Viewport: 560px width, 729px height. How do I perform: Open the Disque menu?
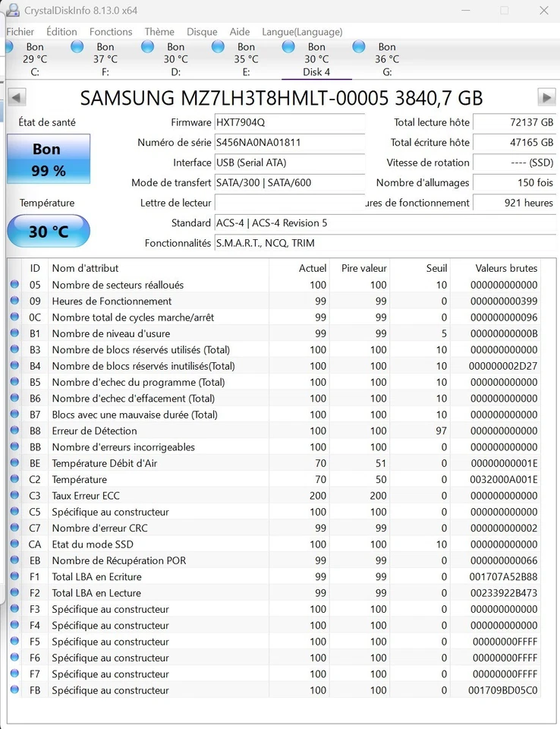point(202,32)
